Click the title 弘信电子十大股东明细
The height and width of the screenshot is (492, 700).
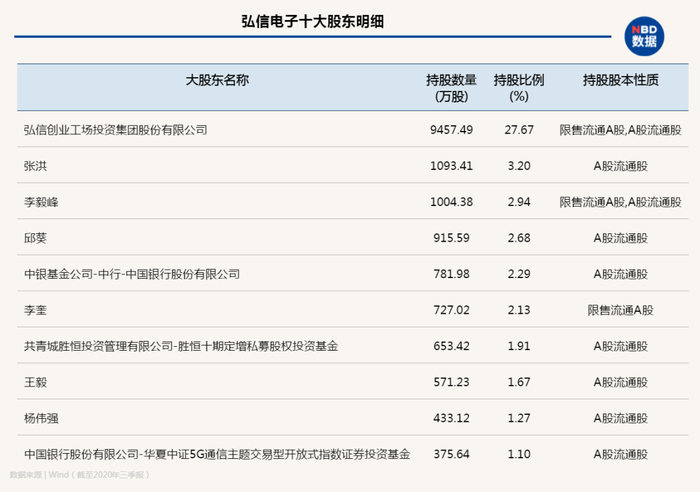[x=312, y=21]
